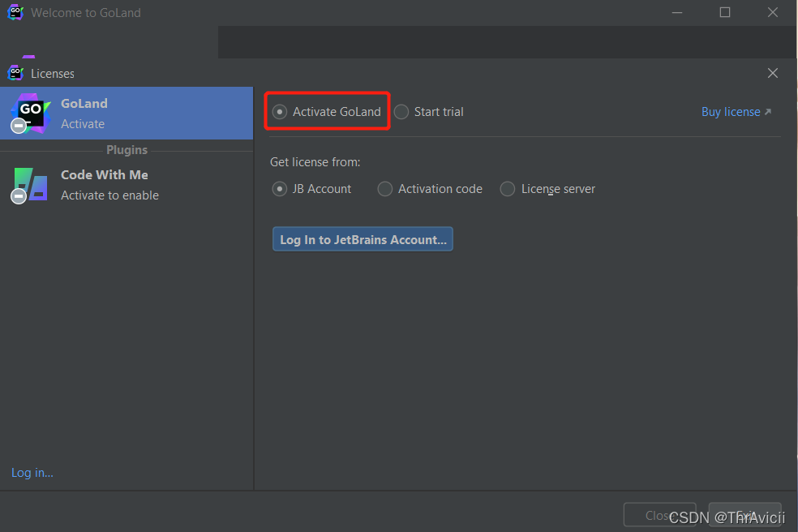
Task: Click the GoLand icon in Licenses title bar
Action: tap(15, 73)
